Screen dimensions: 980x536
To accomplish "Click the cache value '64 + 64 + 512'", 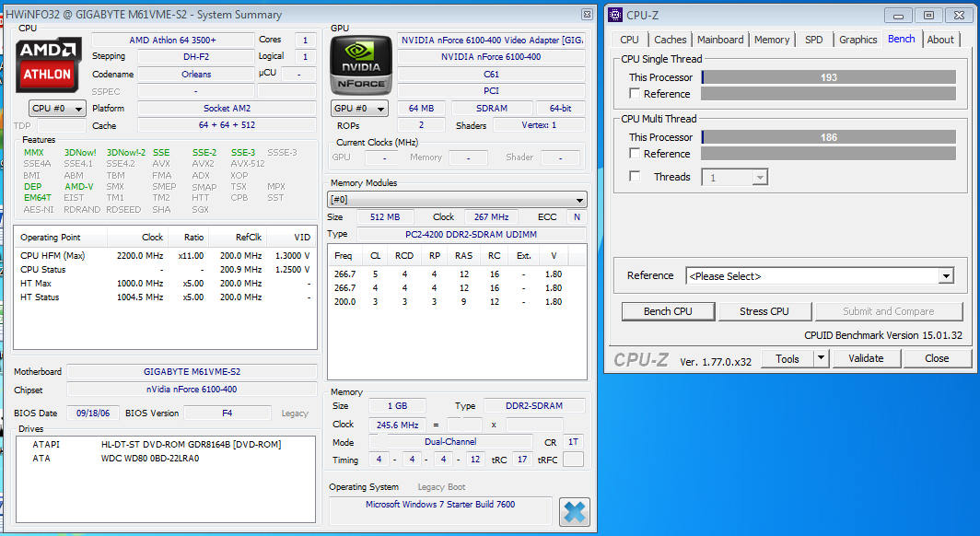I will 227,125.
